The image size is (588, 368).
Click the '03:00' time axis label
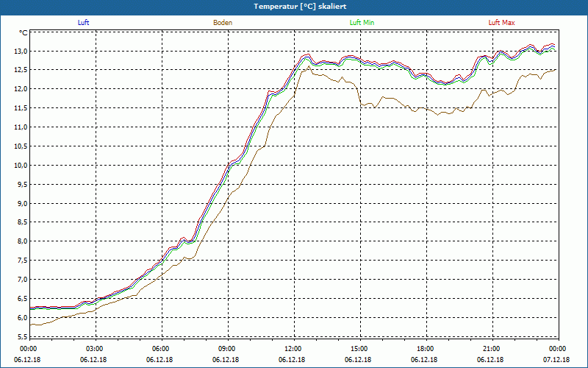pos(93,349)
